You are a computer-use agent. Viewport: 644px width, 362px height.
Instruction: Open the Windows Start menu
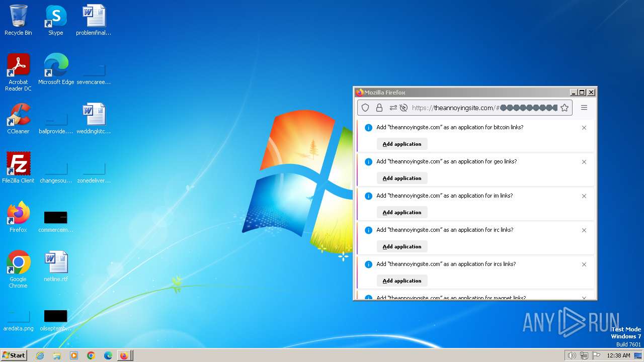point(14,355)
